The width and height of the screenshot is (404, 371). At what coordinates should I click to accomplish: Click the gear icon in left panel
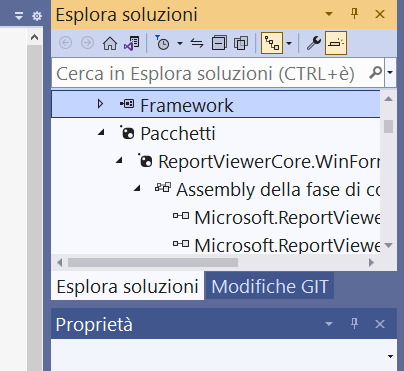pyautogui.click(x=37, y=16)
